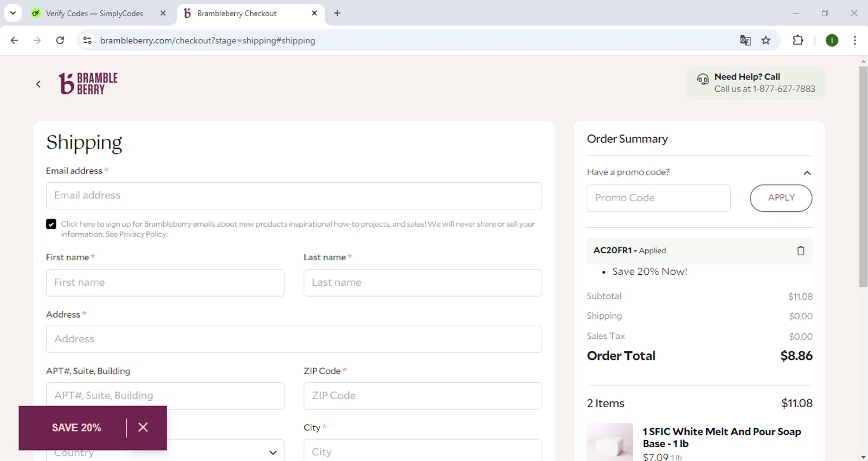Open the Chrome profile avatar
868x461 pixels.
pos(832,40)
